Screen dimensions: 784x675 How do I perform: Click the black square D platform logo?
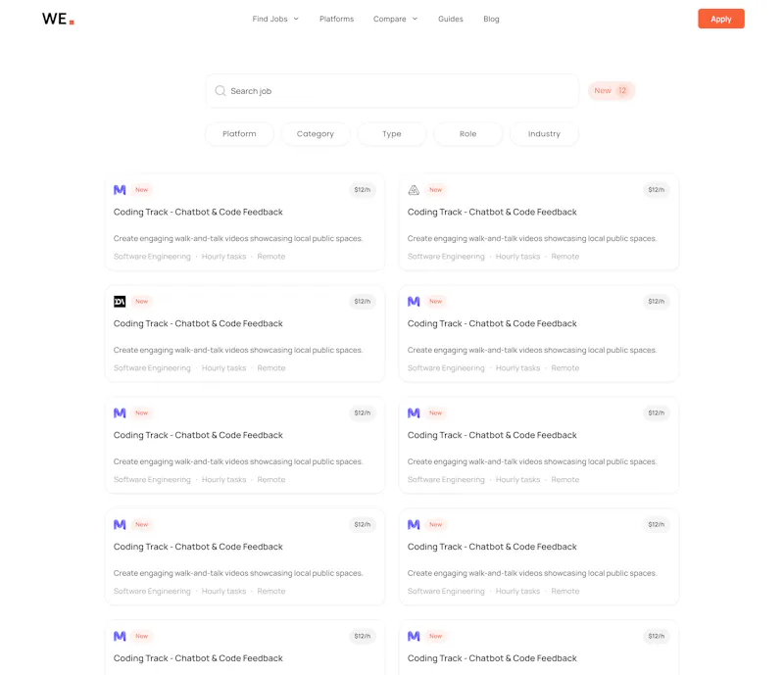[120, 302]
